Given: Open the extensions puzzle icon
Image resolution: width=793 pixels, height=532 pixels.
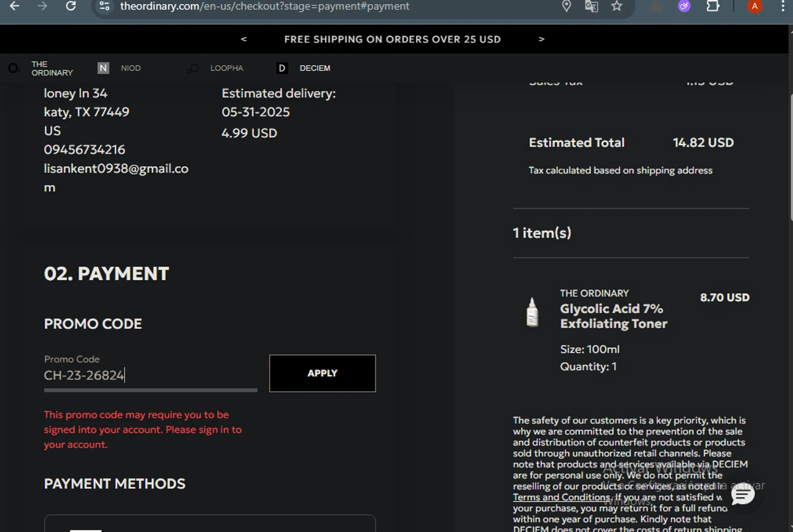Looking at the screenshot, I should pos(713,6).
